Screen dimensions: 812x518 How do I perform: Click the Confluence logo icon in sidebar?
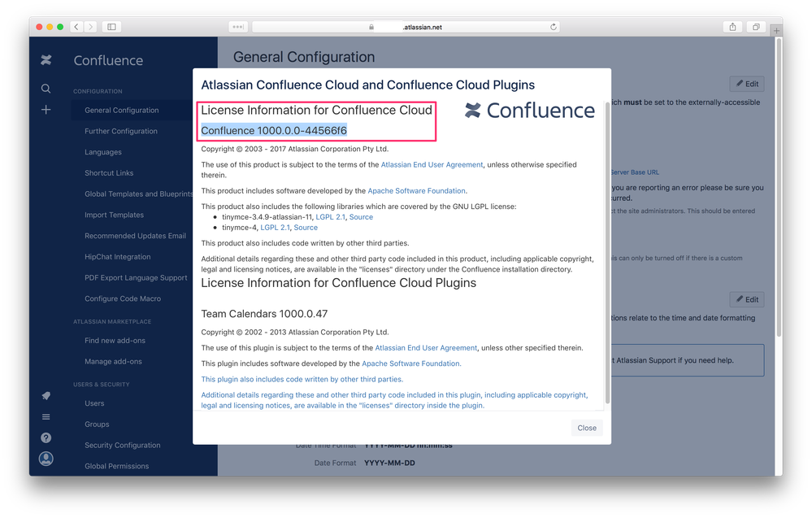tap(46, 60)
